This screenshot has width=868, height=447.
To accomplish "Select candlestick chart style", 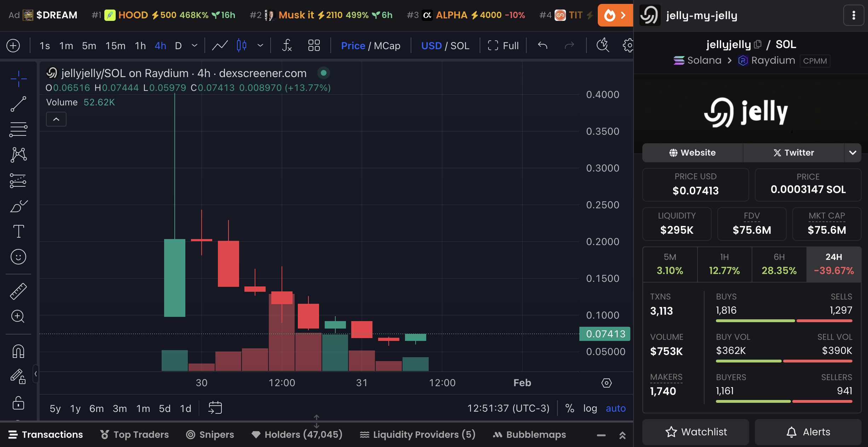I will click(x=242, y=46).
